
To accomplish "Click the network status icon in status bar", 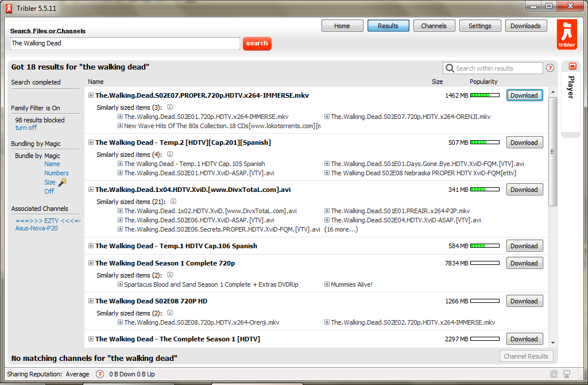I will click(x=567, y=374).
